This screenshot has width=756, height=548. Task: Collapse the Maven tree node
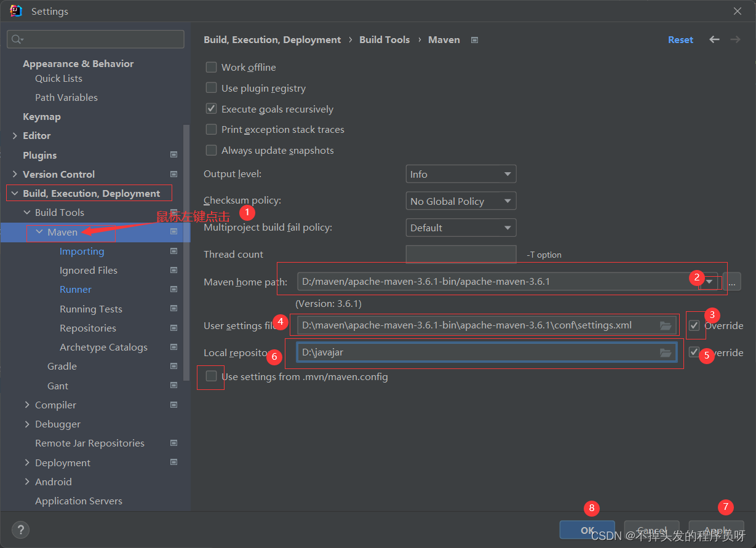coord(39,232)
